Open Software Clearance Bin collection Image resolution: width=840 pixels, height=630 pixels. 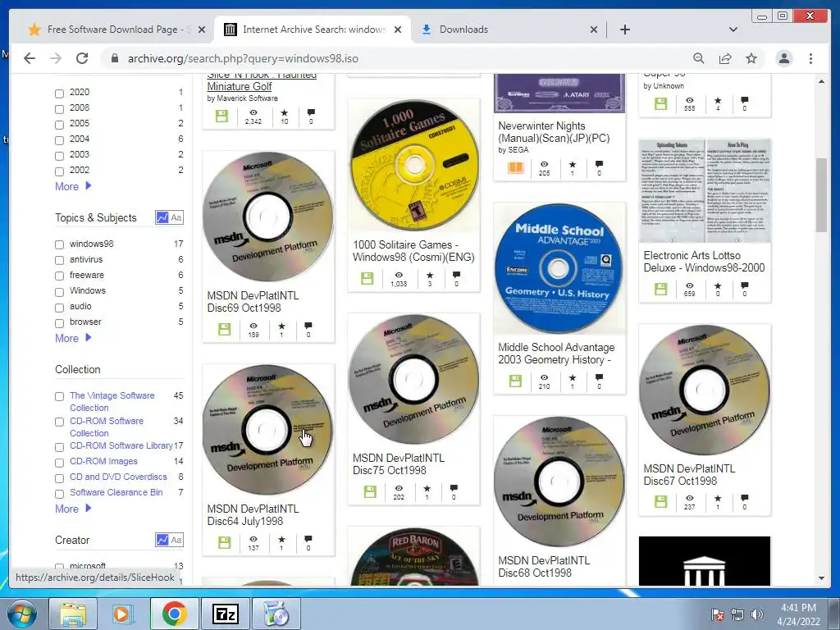point(116,492)
